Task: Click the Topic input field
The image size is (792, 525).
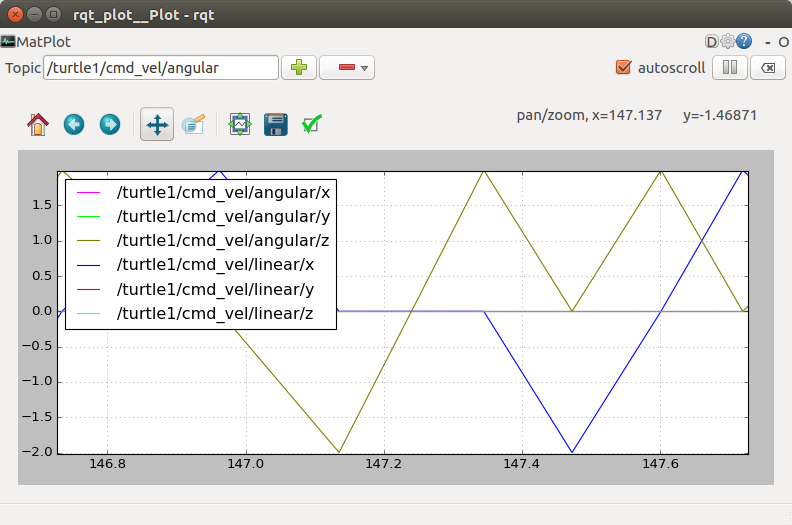Action: coord(160,68)
